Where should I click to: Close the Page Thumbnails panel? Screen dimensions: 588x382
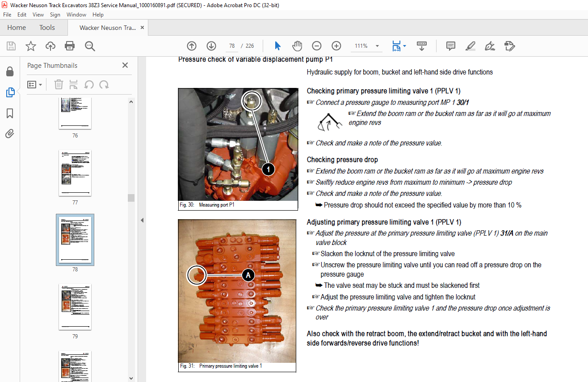pos(125,65)
